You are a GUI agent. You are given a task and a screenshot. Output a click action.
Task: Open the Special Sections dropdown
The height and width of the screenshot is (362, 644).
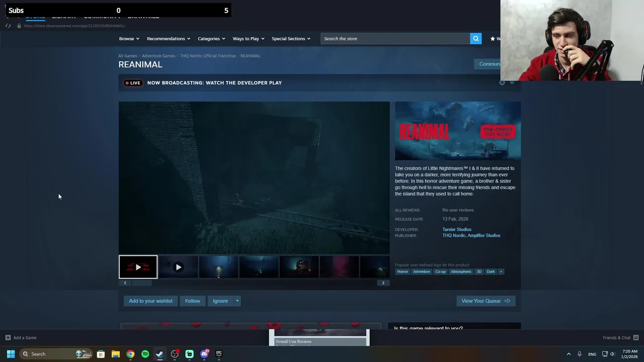(291, 39)
